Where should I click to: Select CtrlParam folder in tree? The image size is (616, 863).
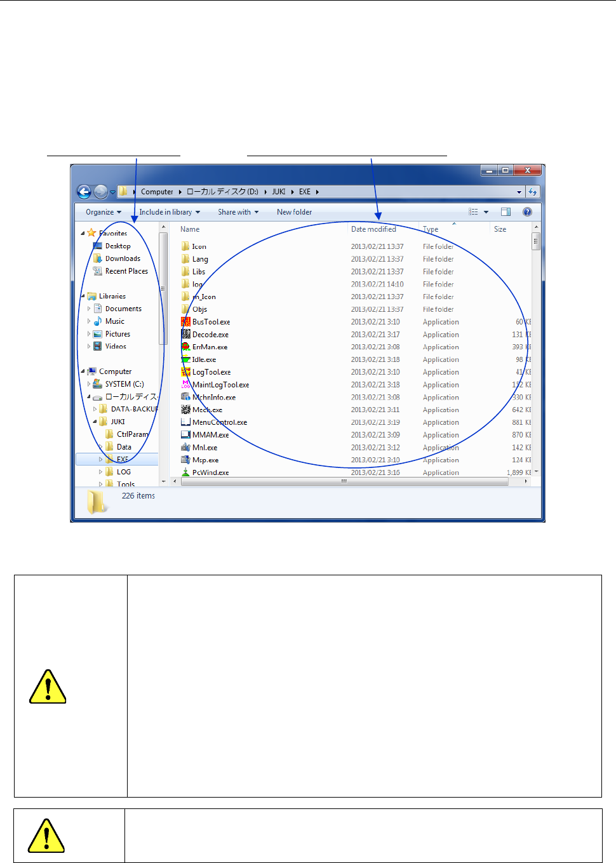pos(127,434)
